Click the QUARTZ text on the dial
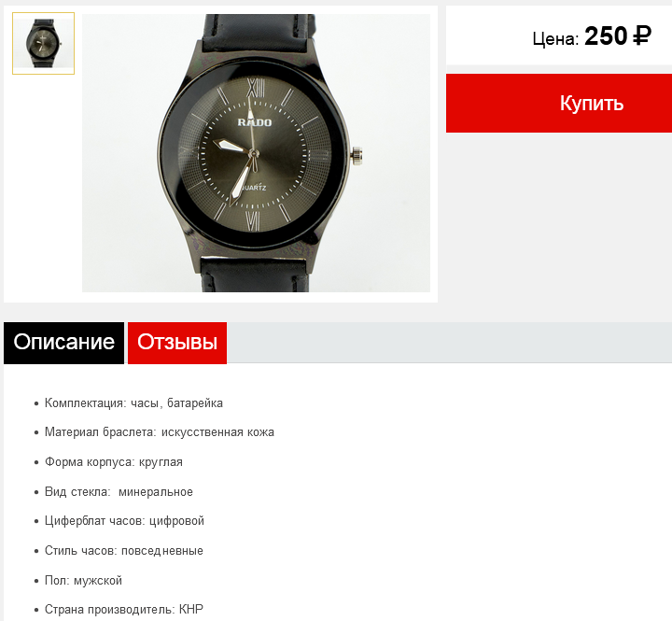This screenshot has height=621, width=672. pos(253,188)
